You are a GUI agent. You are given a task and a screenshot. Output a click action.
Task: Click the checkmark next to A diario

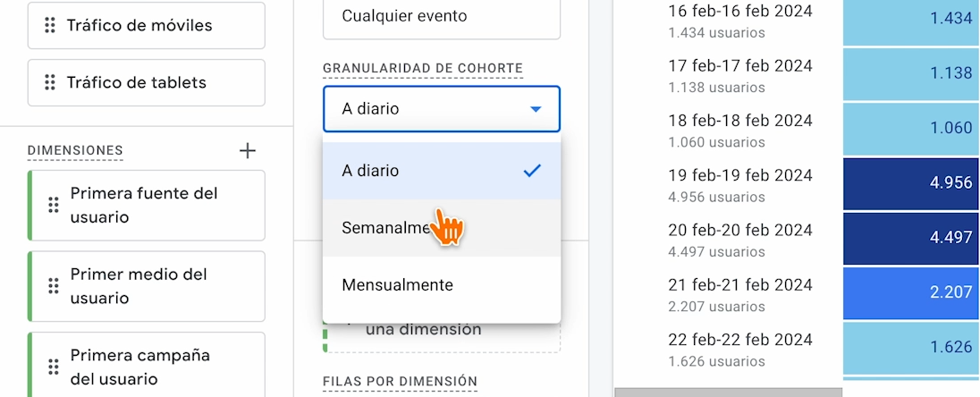coord(532,171)
